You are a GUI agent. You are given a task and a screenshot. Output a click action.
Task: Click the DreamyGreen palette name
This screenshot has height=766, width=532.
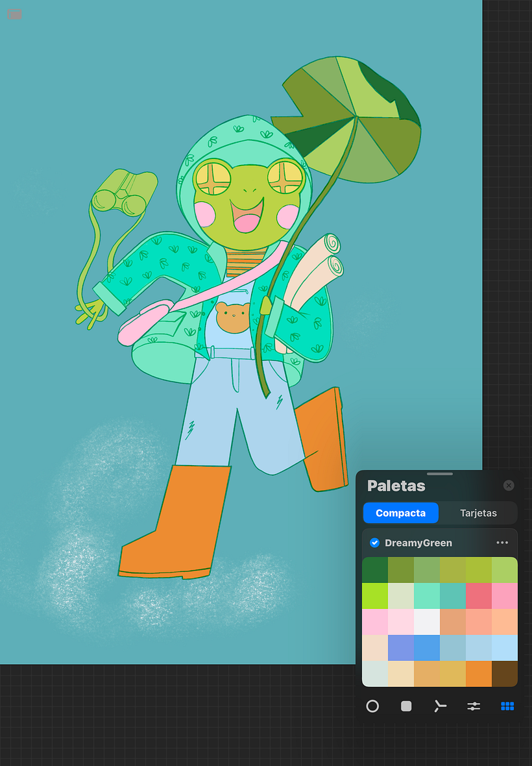tap(418, 543)
